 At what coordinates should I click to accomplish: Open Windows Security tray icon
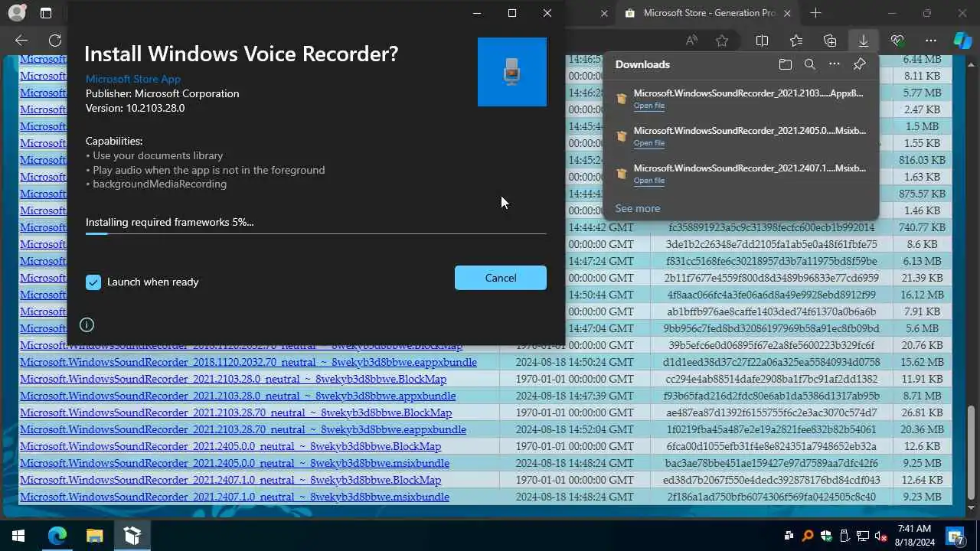(825, 536)
